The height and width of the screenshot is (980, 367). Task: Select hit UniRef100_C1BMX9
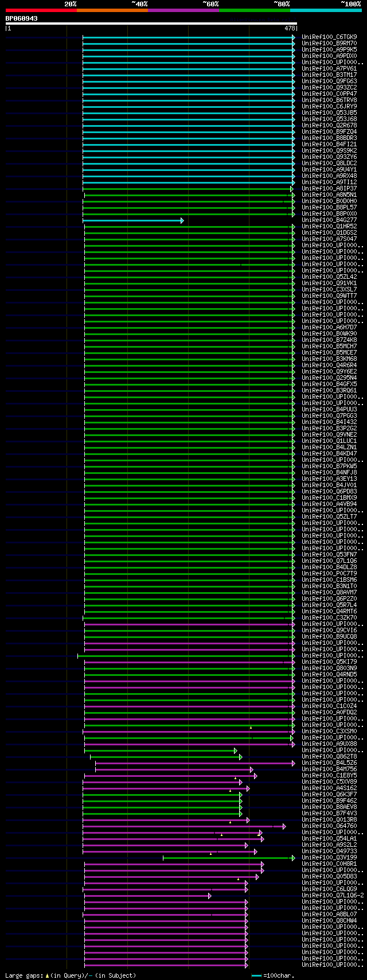click(x=329, y=497)
